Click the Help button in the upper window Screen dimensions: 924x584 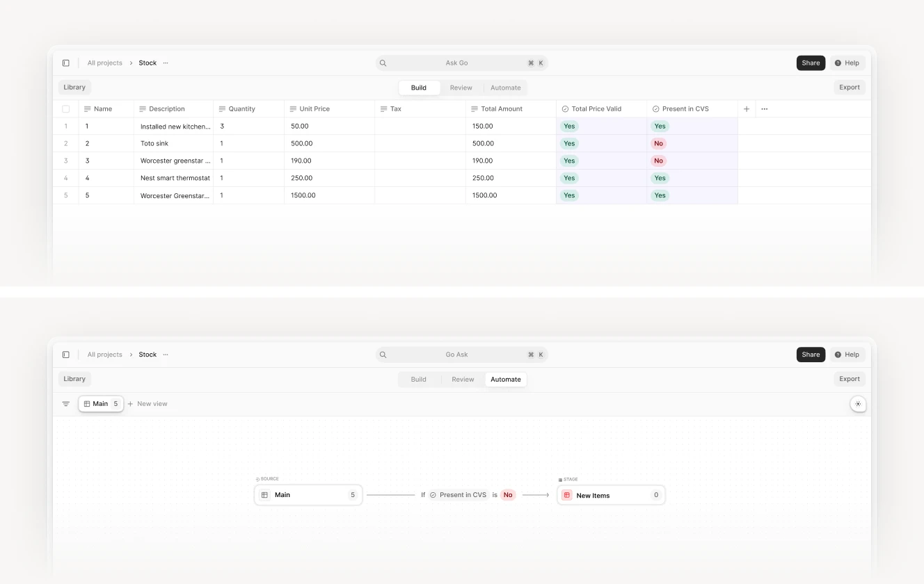(x=847, y=63)
